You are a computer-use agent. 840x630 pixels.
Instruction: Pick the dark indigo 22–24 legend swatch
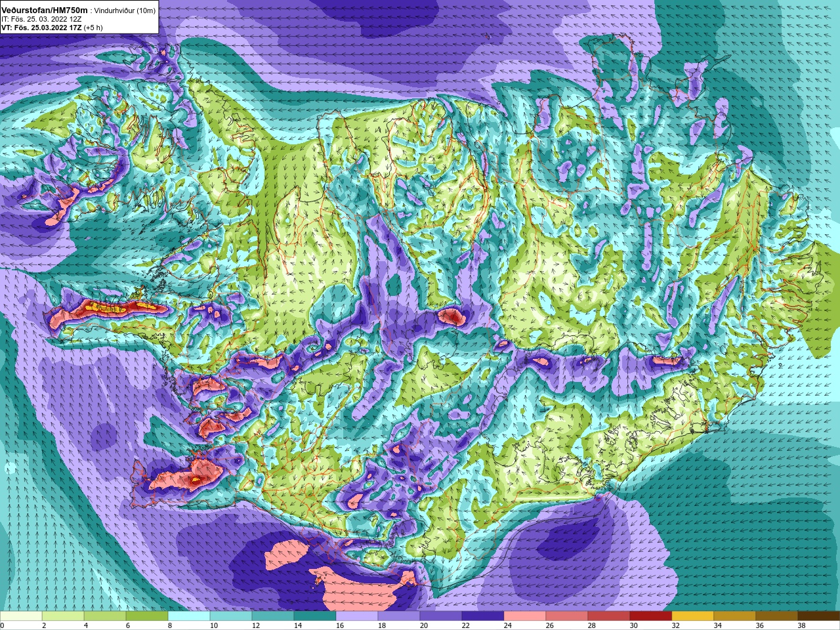(x=483, y=616)
